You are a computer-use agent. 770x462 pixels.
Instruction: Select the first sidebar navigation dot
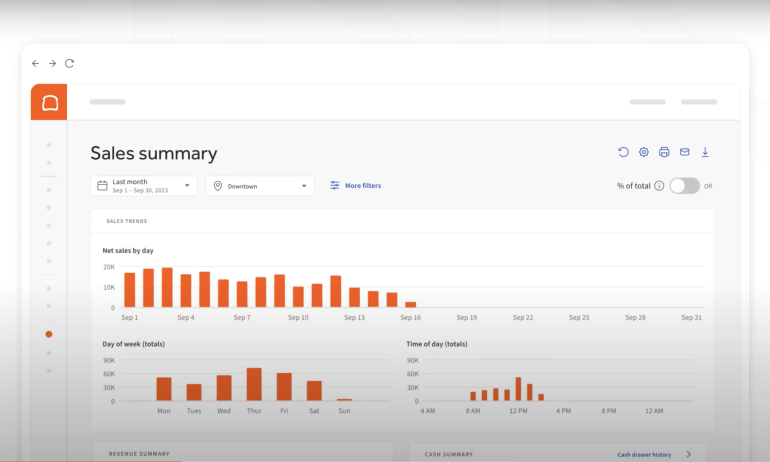(x=49, y=145)
